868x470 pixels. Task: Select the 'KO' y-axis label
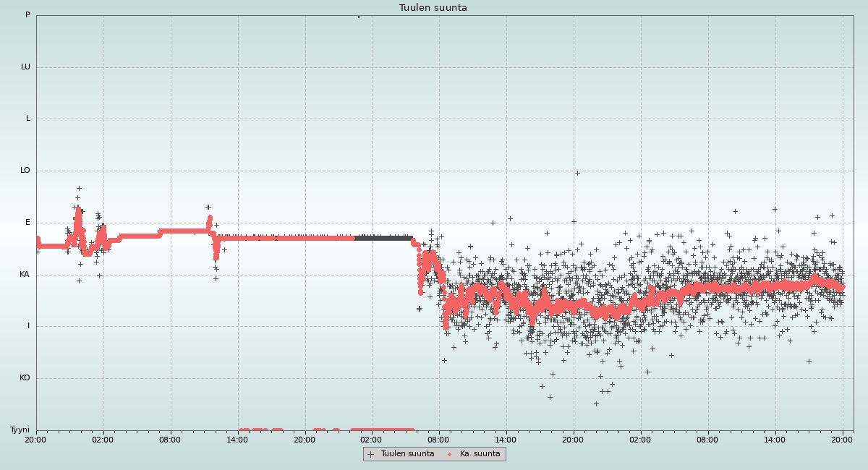tap(25, 378)
